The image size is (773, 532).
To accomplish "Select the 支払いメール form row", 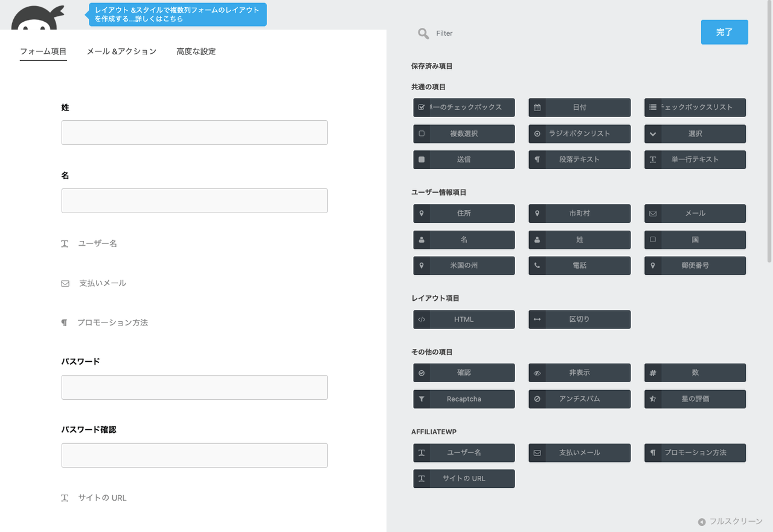I will (194, 283).
